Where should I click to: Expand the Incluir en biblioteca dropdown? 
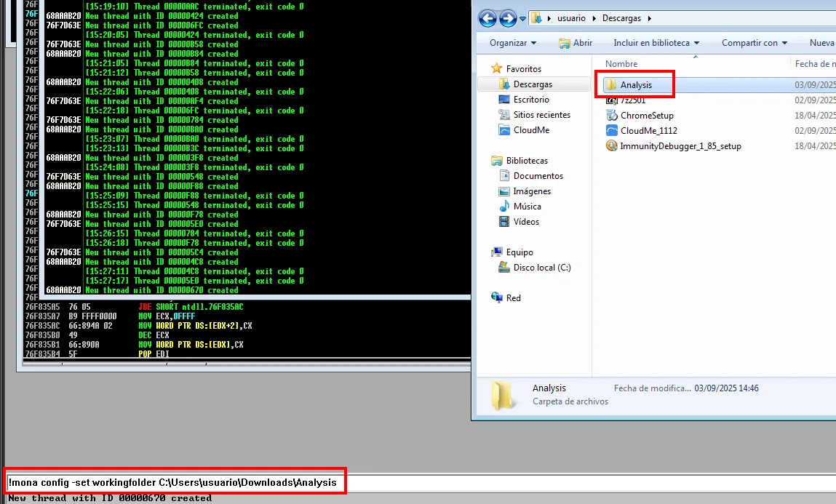coord(656,43)
